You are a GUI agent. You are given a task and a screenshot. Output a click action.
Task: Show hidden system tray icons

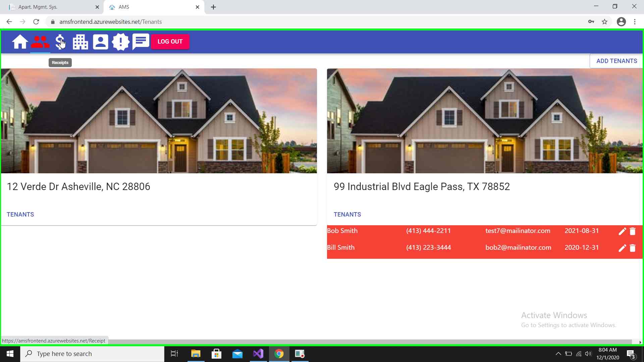(x=558, y=354)
